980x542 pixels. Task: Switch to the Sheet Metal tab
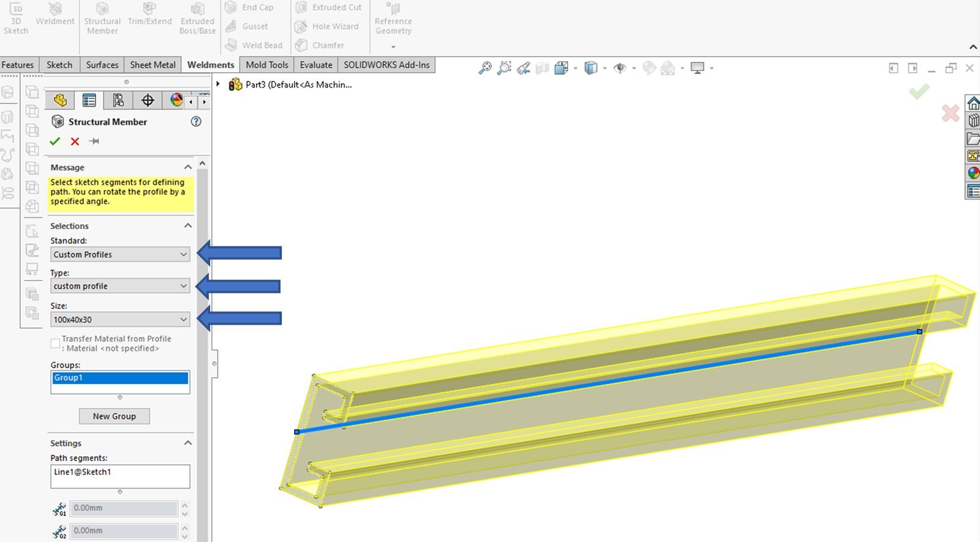153,65
